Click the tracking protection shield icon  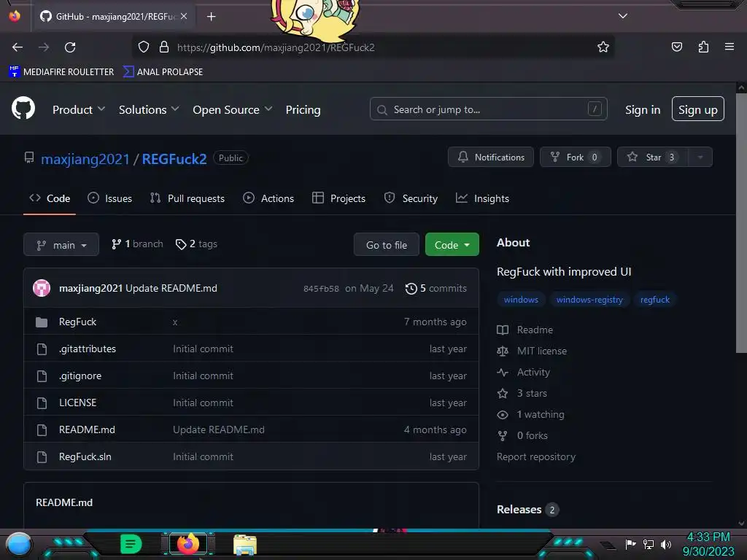(144, 47)
